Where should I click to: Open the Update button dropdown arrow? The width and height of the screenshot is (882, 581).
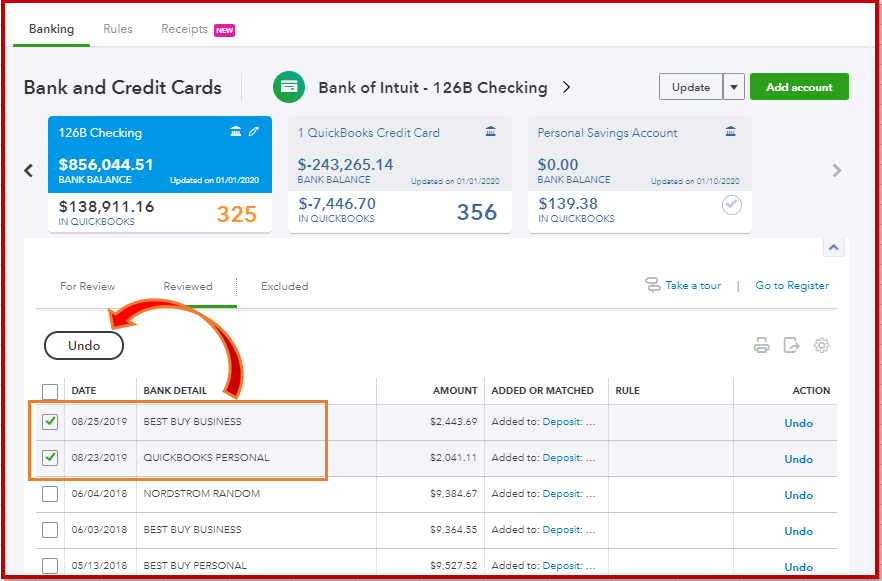tap(734, 87)
